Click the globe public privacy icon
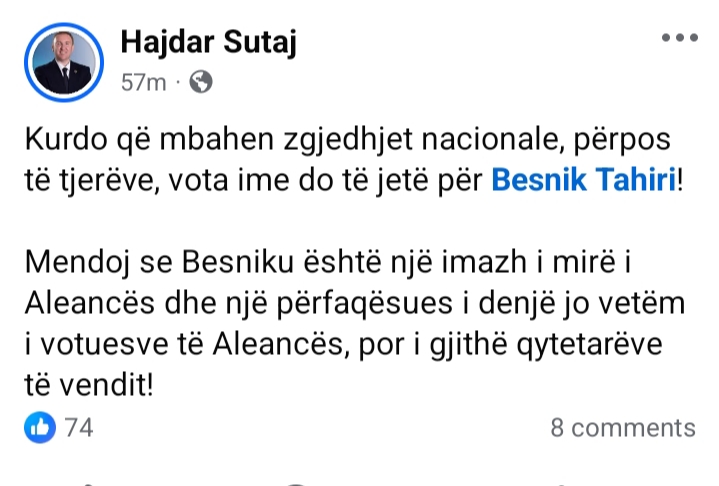 pos(200,83)
